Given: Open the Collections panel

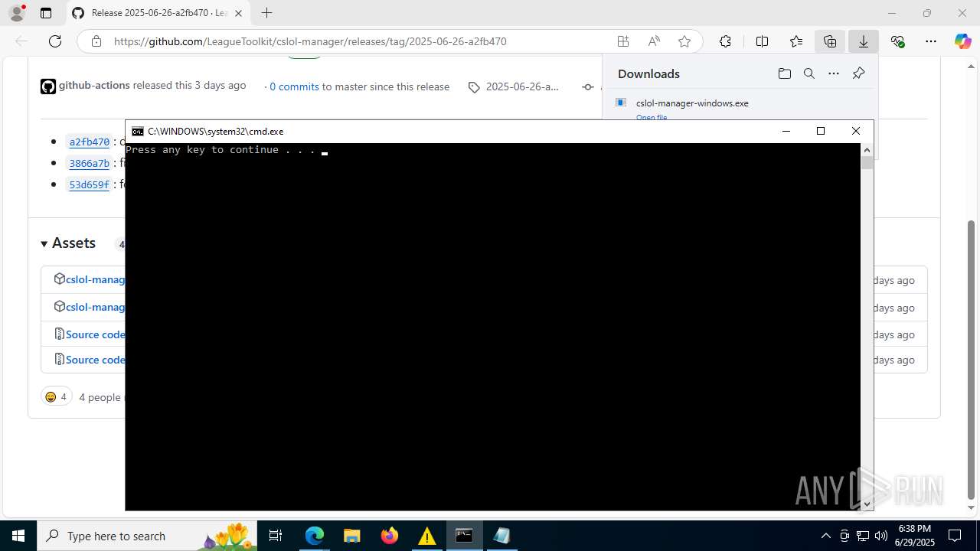Looking at the screenshot, I should (x=830, y=41).
